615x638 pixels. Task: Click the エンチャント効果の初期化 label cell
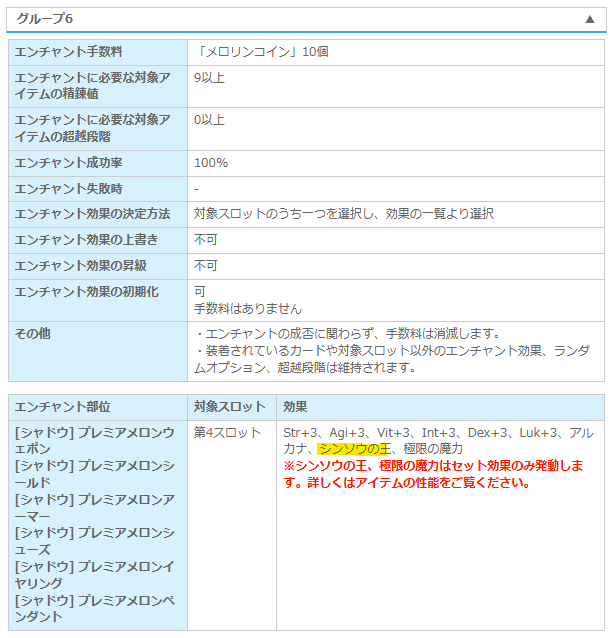point(98,301)
